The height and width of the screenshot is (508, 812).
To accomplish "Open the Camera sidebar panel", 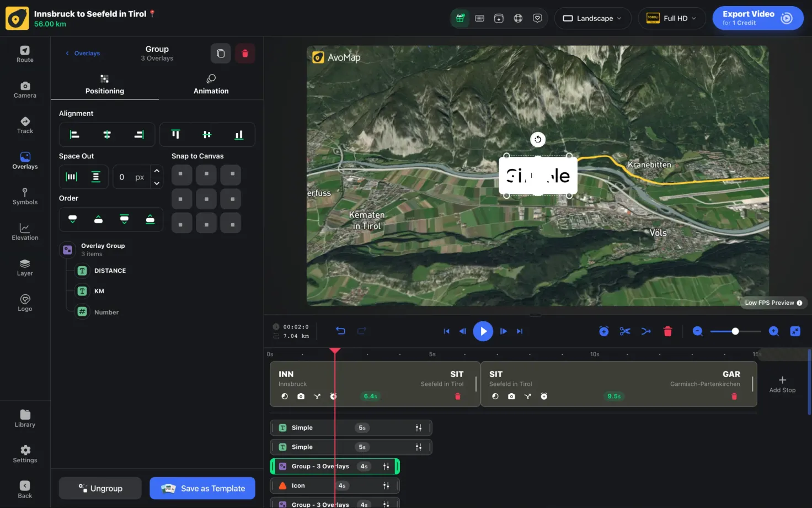I will click(25, 90).
